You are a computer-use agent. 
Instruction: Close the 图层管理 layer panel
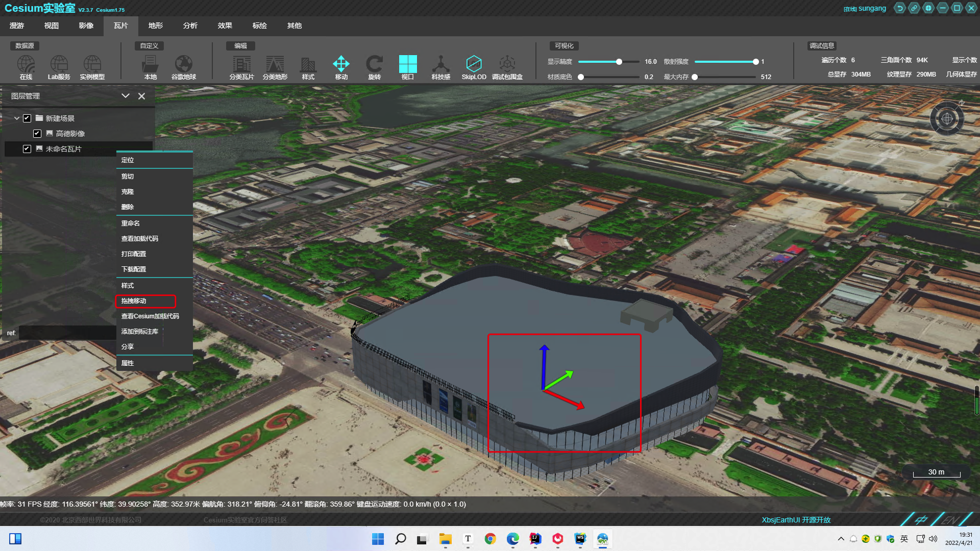(142, 96)
